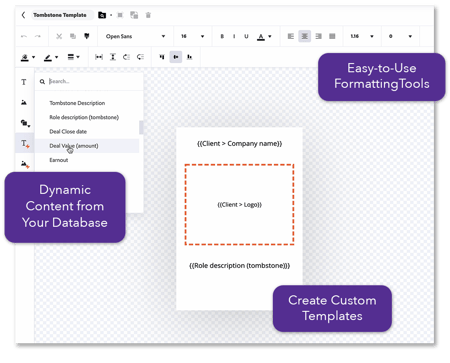Image resolution: width=450 pixels, height=363 pixels.
Task: Choose Earnout field
Action: point(59,160)
